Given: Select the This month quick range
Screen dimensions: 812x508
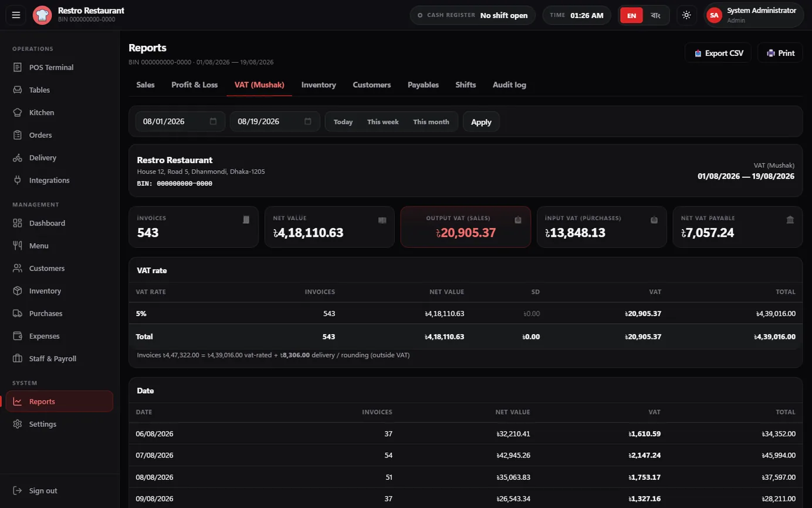Looking at the screenshot, I should pos(431,122).
